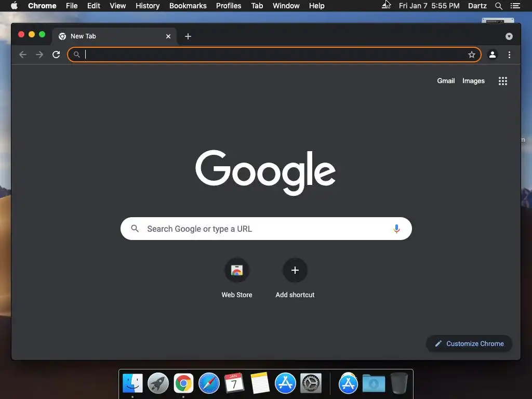Open the Apple menu
Screen dimensions: 532x399
pos(14,6)
